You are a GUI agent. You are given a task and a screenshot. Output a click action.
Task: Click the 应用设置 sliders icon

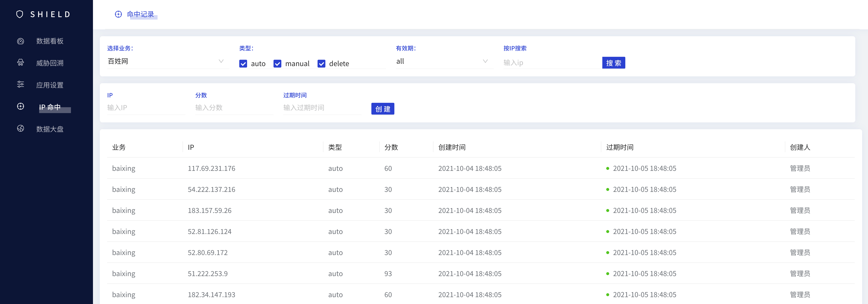pos(21,85)
